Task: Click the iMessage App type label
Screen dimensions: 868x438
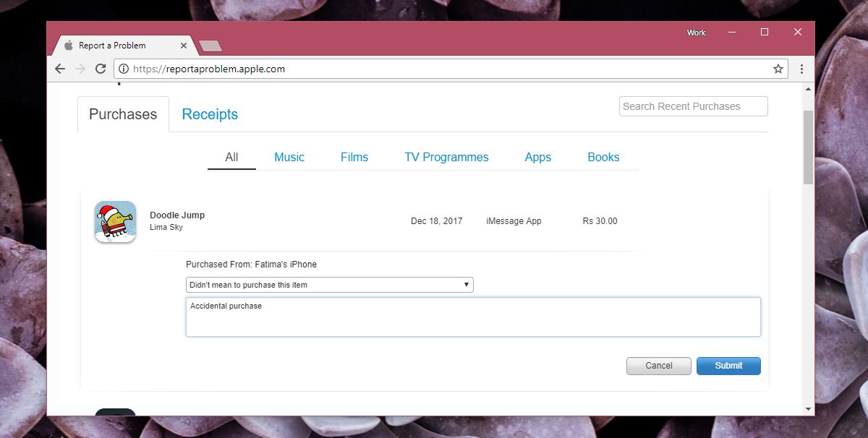Action: click(x=514, y=221)
